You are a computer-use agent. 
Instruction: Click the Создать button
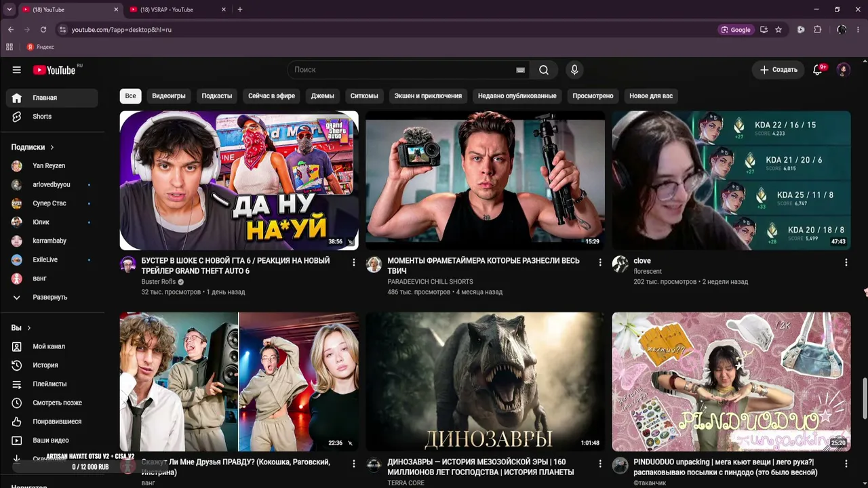778,70
